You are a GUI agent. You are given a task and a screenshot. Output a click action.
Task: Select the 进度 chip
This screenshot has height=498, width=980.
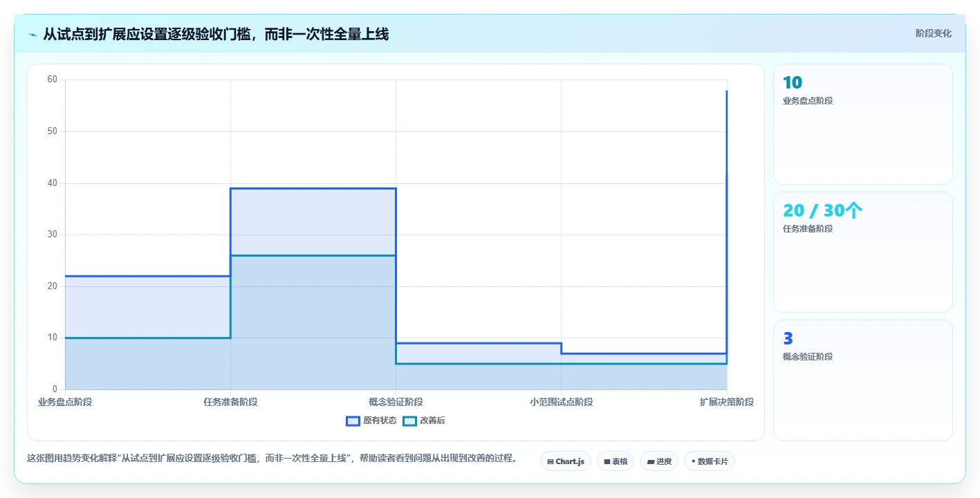click(659, 461)
